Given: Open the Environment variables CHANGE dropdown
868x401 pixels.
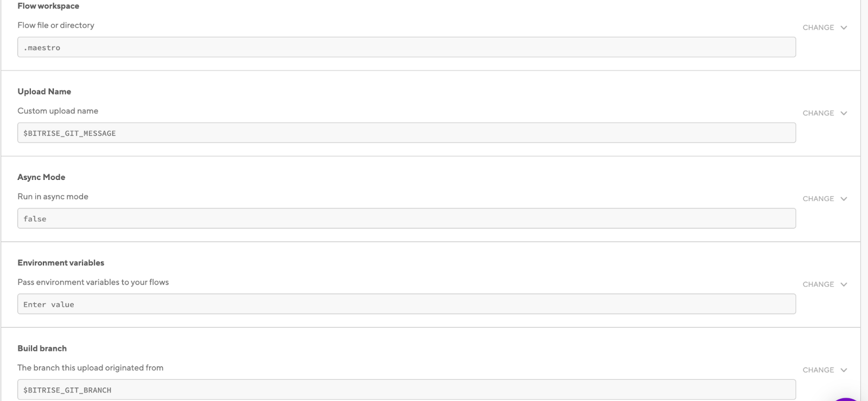Looking at the screenshot, I should tap(844, 284).
